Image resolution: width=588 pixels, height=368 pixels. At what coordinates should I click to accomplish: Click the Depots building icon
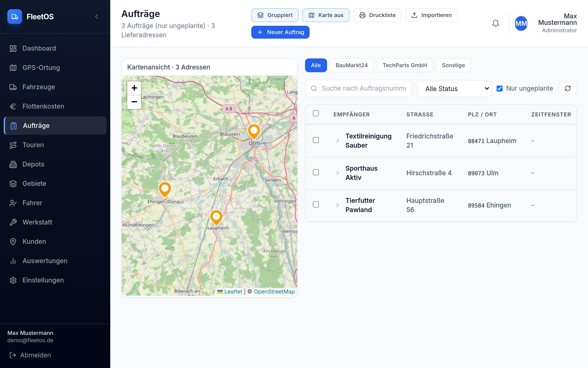pyautogui.click(x=13, y=164)
